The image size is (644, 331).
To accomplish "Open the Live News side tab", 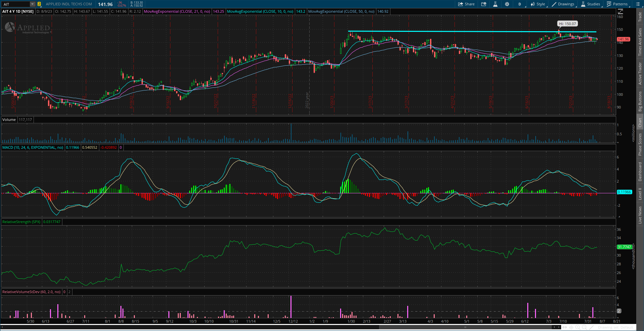I will pos(640,215).
